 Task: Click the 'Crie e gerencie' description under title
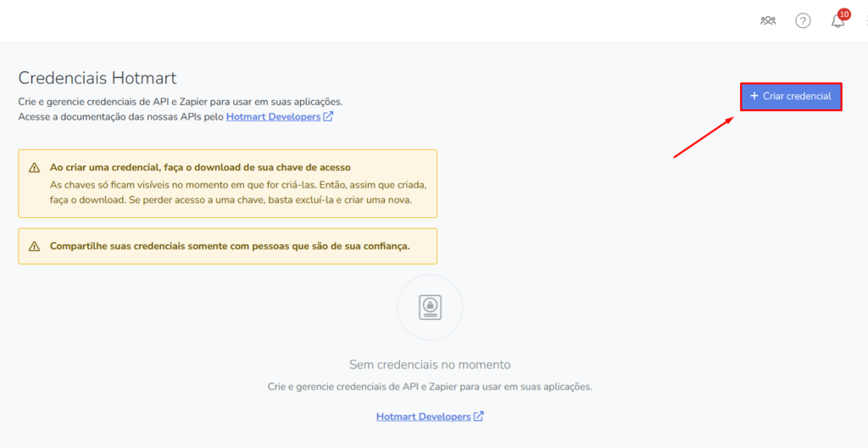coord(180,102)
